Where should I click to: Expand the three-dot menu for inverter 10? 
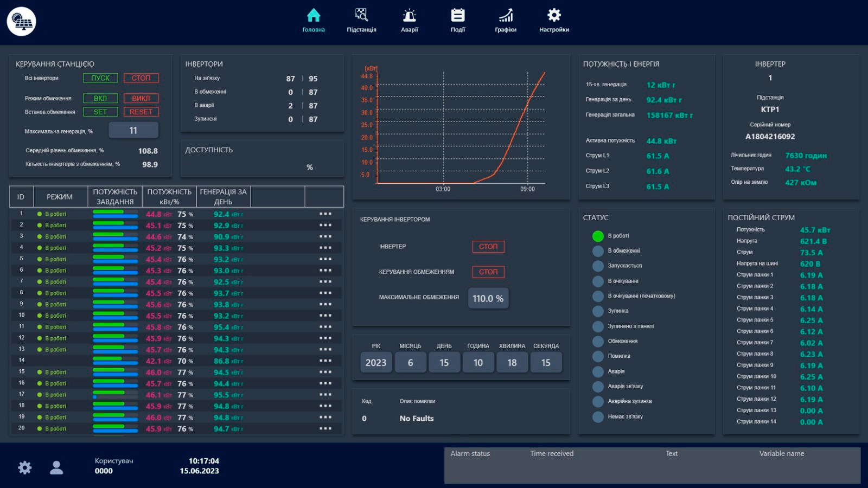(325, 316)
